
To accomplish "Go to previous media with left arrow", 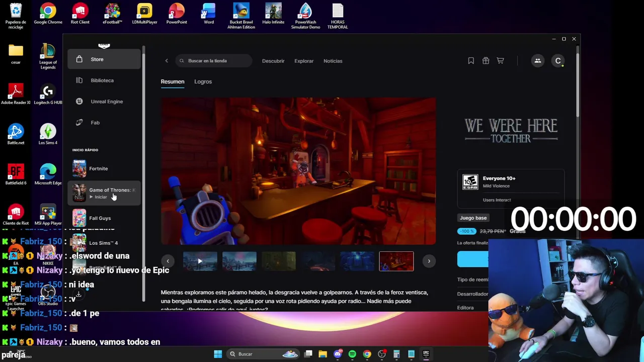I will click(168, 261).
